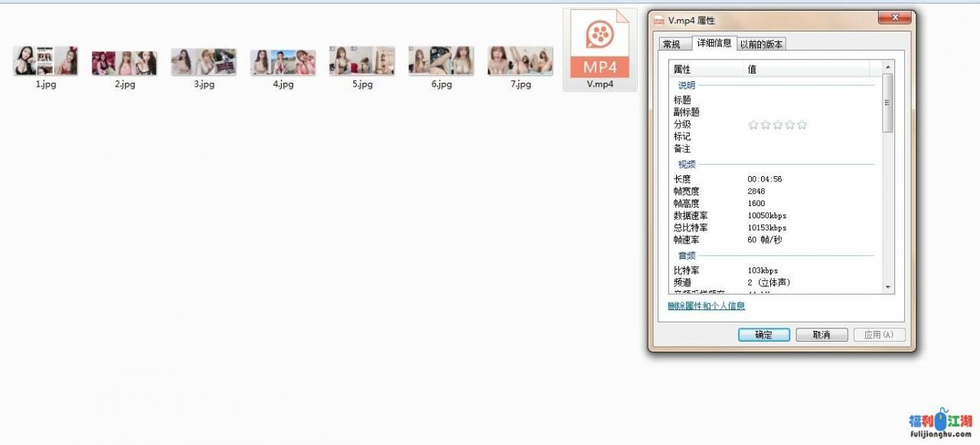Image resolution: width=980 pixels, height=445 pixels.
Task: Select the 详细信息 tab
Action: click(714, 44)
